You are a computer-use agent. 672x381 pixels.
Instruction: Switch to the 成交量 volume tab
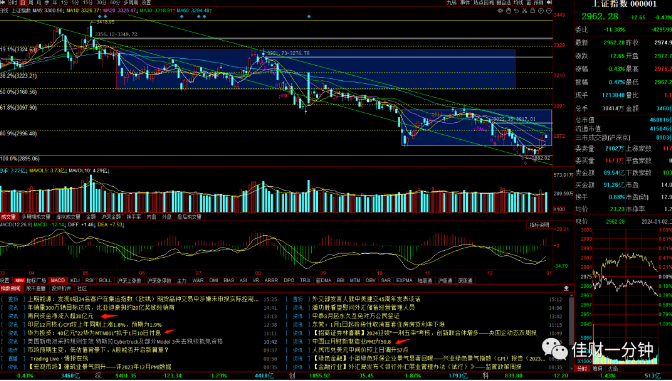tap(9, 217)
